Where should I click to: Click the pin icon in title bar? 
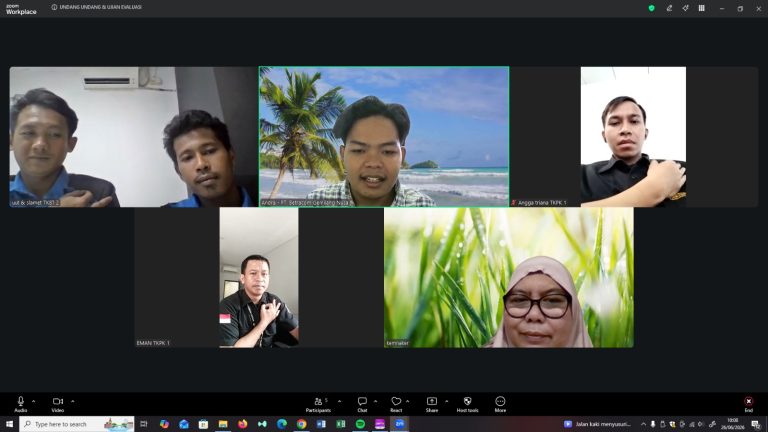click(685, 8)
